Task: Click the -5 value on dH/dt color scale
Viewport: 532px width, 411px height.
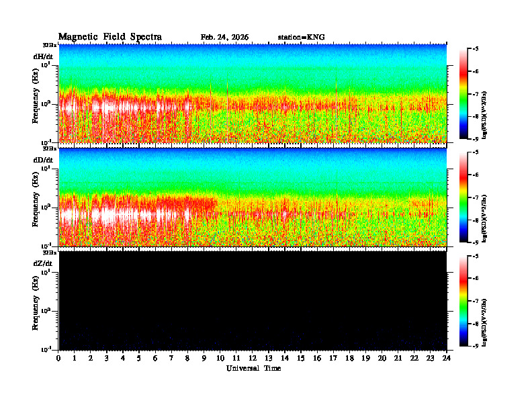Action: click(476, 49)
